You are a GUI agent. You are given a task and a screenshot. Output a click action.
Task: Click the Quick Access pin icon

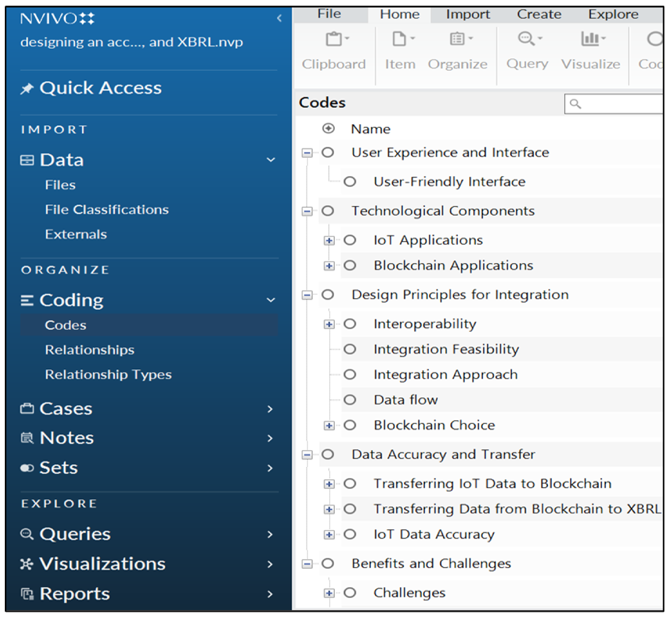pos(27,89)
